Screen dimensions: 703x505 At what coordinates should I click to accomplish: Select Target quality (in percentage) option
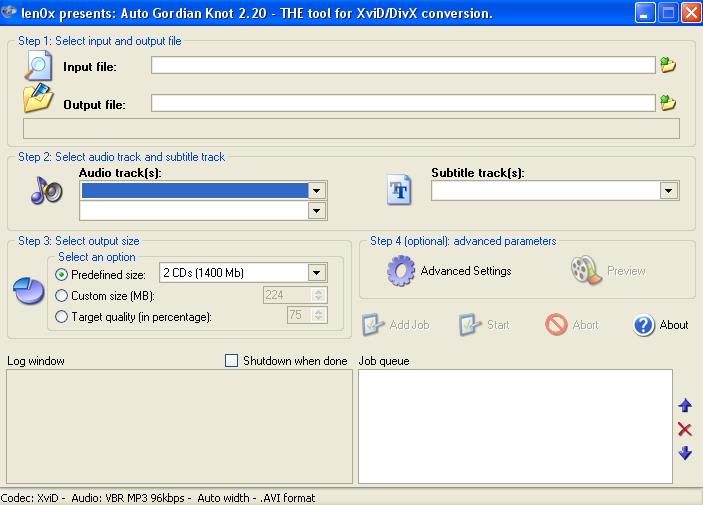tap(61, 317)
